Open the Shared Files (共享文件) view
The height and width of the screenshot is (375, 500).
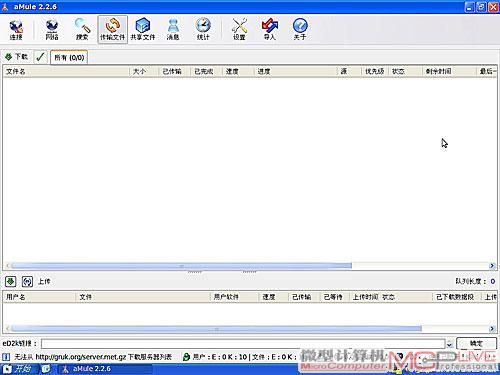(143, 29)
